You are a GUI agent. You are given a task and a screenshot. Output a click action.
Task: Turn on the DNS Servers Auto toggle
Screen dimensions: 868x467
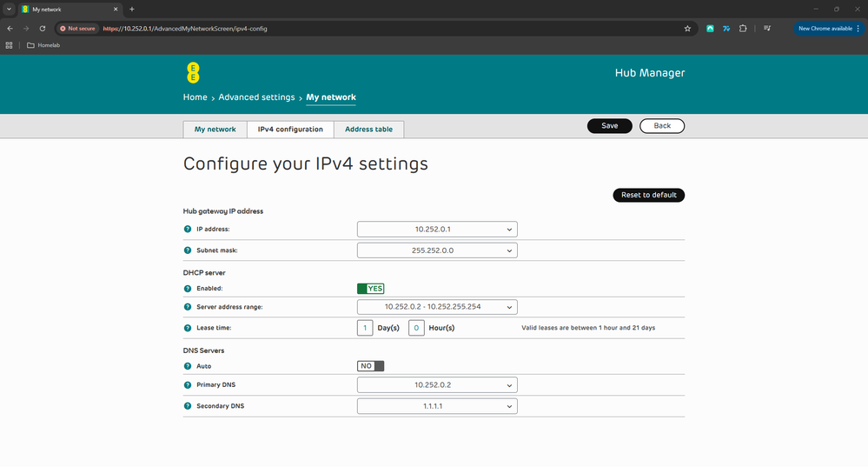pos(370,366)
